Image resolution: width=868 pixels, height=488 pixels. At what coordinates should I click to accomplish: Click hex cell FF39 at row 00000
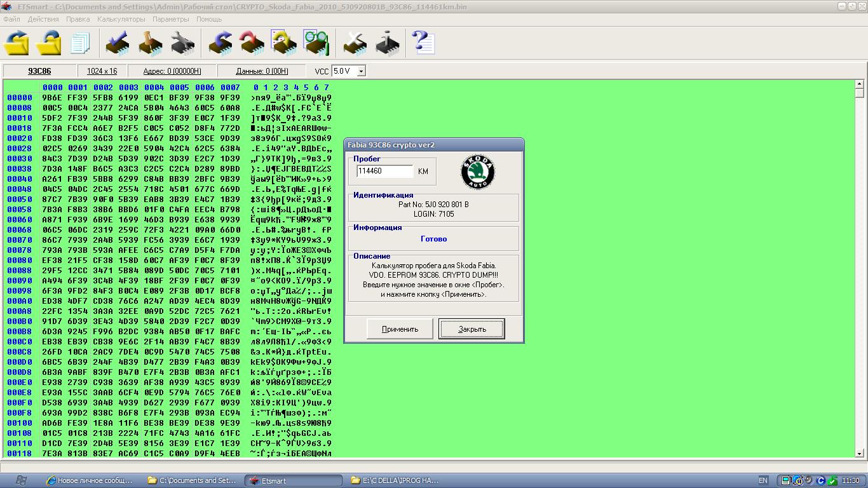point(78,98)
